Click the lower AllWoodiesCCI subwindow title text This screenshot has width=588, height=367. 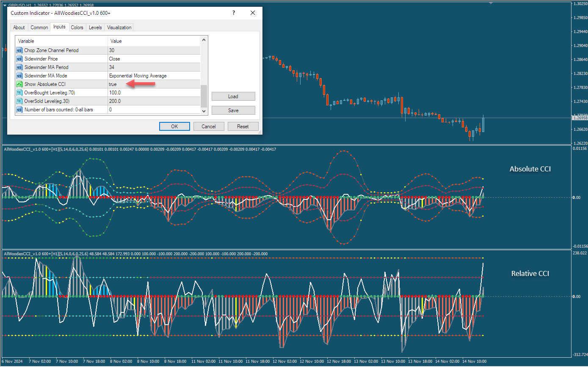point(135,254)
